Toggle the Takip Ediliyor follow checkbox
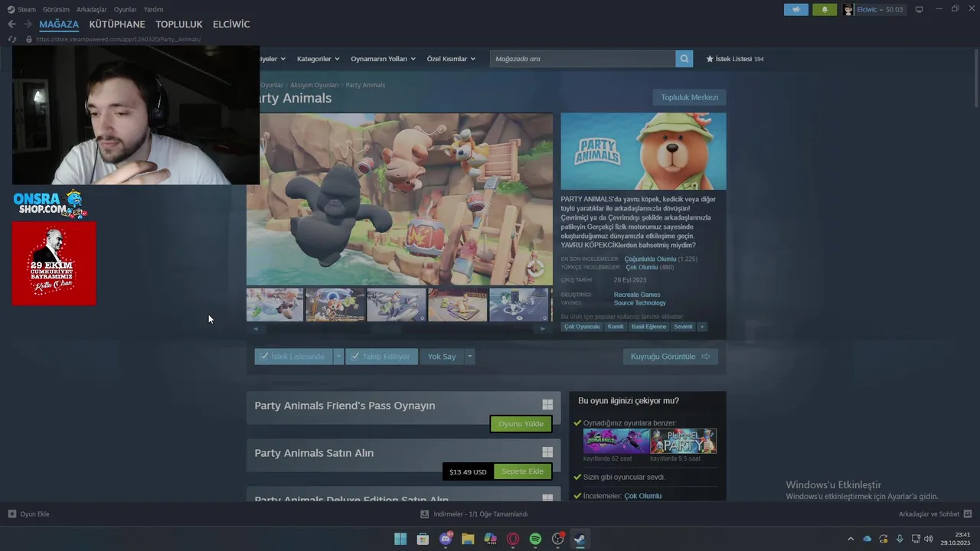 354,357
